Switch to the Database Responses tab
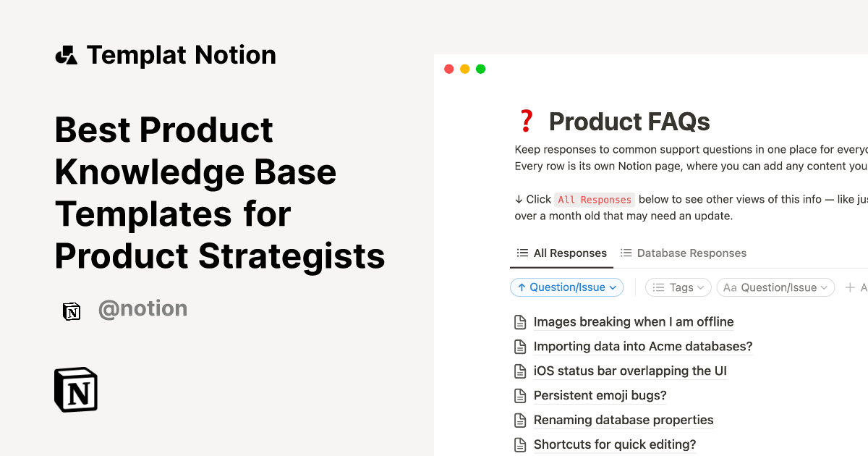This screenshot has height=456, width=868. point(683,253)
